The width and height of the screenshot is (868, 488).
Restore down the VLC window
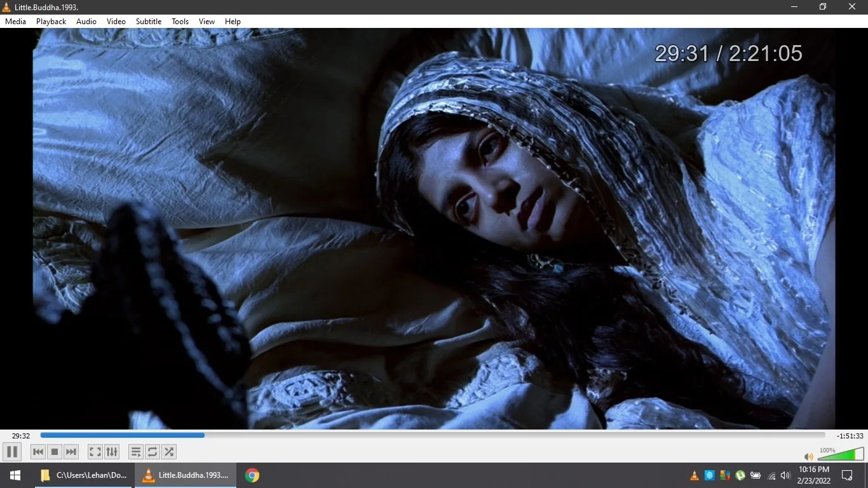click(823, 7)
